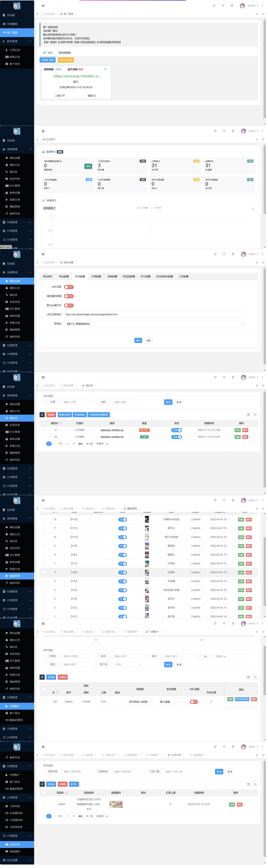Open the column filter icon in 域名库 toolbar

[x=248, y=415]
